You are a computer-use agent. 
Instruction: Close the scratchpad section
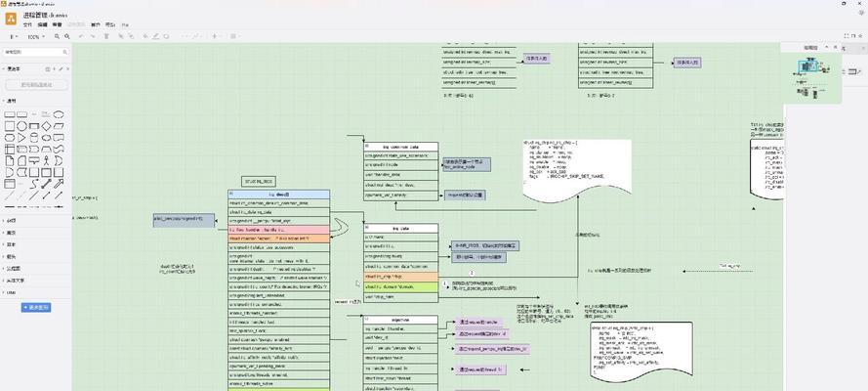click(x=67, y=69)
